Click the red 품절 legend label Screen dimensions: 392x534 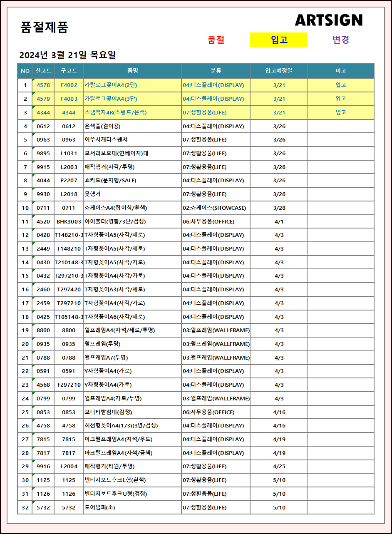[216, 40]
